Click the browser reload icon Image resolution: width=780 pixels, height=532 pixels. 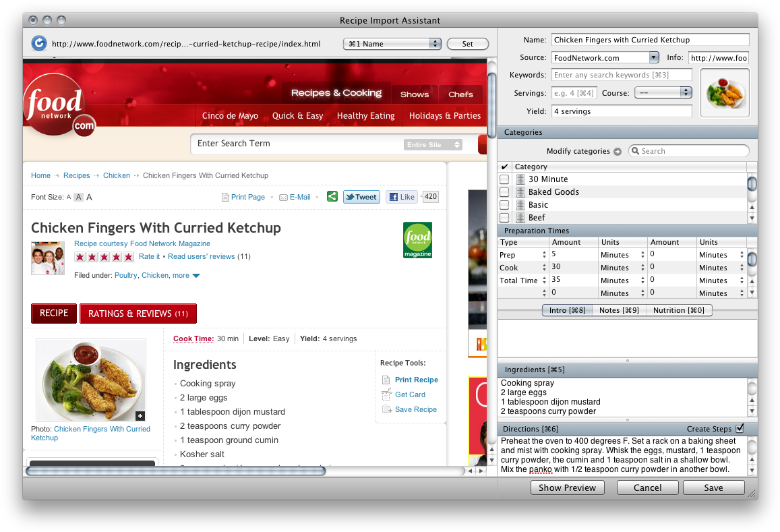pos(39,44)
